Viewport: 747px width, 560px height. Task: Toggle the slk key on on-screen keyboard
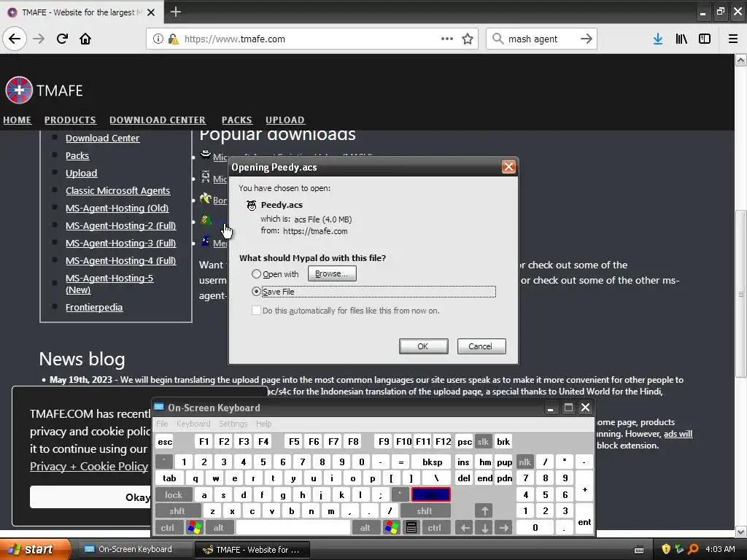click(x=483, y=441)
